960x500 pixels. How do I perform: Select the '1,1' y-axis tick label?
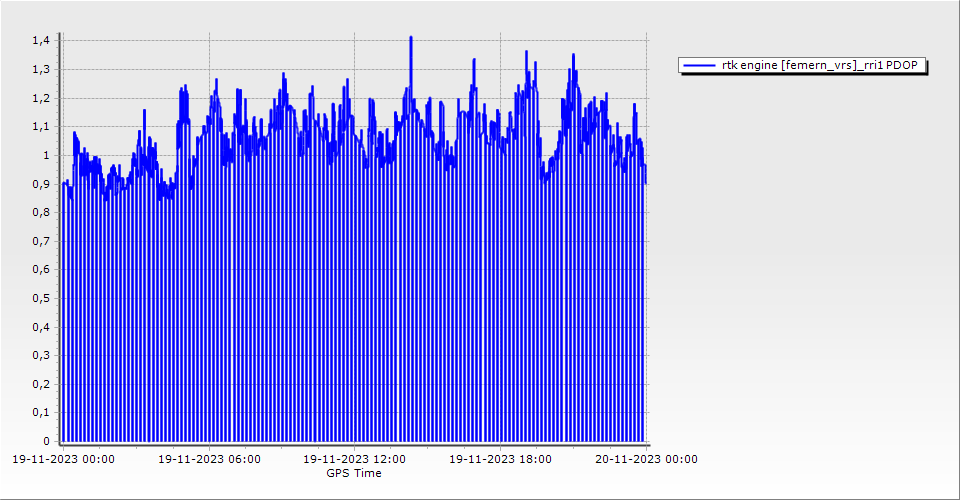[40, 127]
